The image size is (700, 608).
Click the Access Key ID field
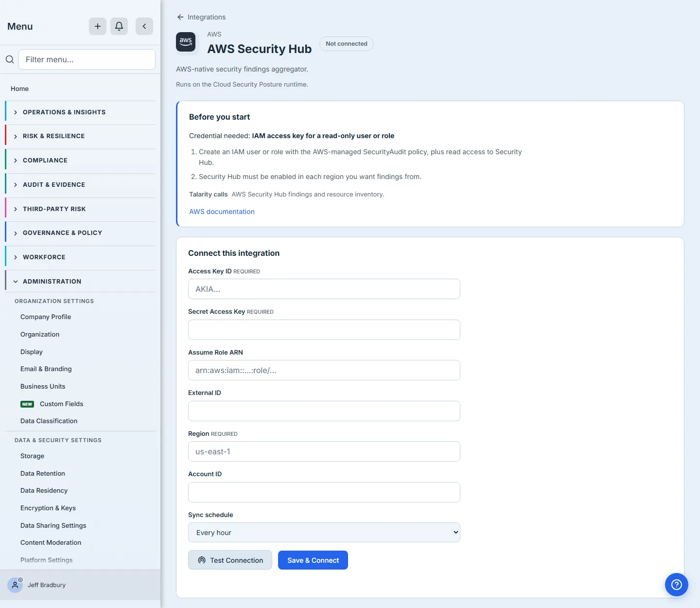324,289
